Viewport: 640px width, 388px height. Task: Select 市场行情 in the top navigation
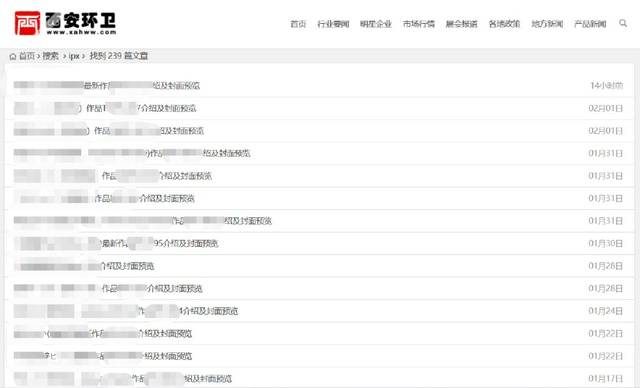click(x=418, y=24)
